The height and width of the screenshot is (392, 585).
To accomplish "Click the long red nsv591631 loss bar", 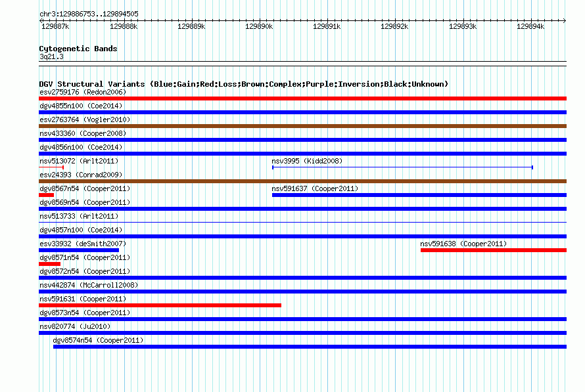I will 160,305.
